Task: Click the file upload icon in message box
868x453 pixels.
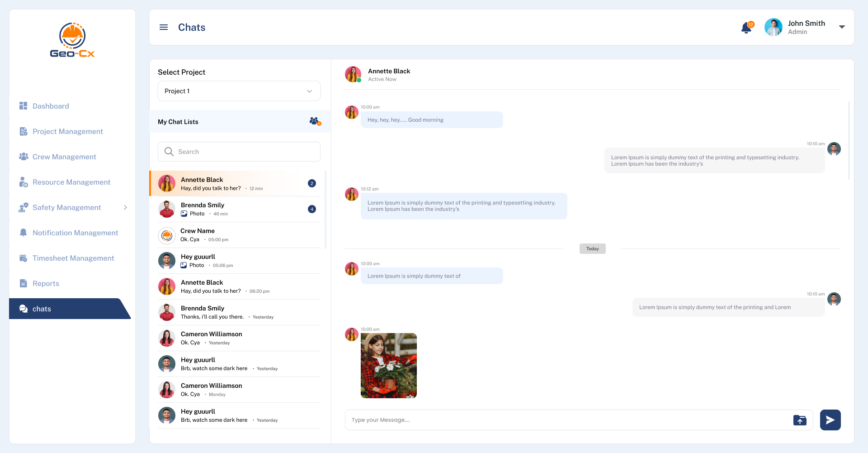Action: 799,420
